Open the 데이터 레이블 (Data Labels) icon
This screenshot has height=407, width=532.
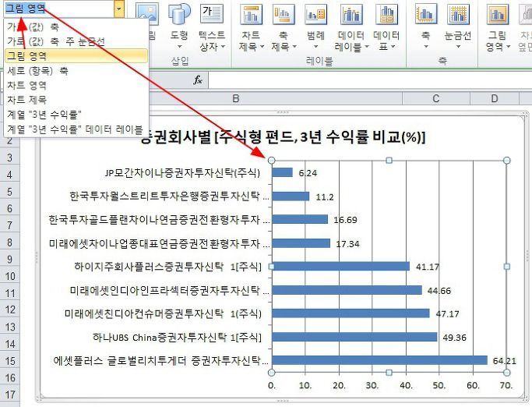(351, 14)
